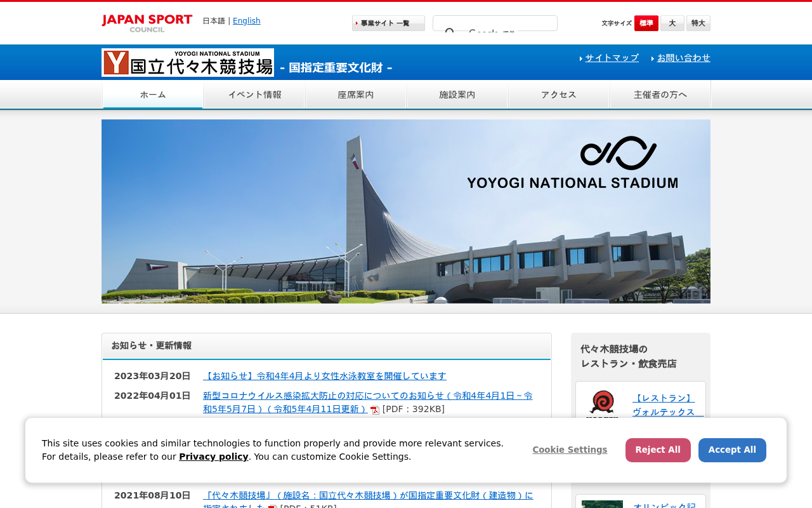Click the 2022年04月01日 date text
Screen dimensions: 812x508
152,396
